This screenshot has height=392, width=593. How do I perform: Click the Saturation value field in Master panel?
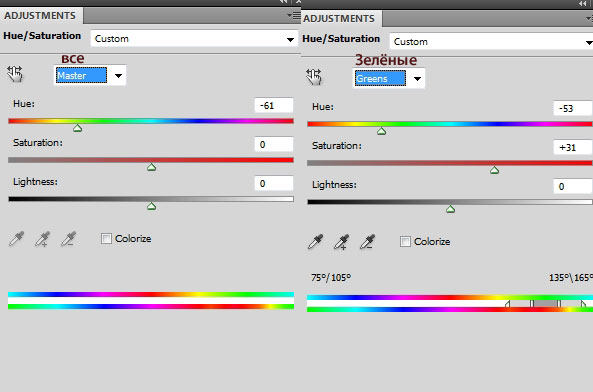pyautogui.click(x=274, y=144)
